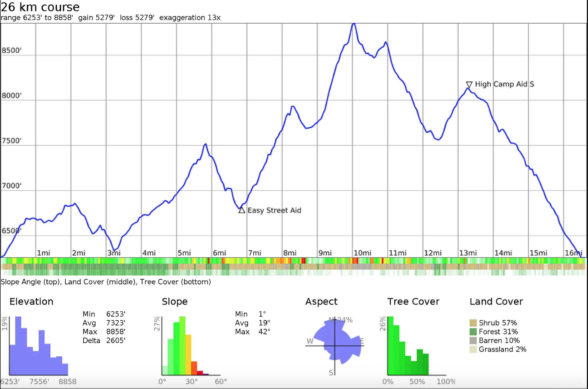588x389 pixels.
Task: Click the High Camp Aid S marker
Action: click(x=469, y=84)
